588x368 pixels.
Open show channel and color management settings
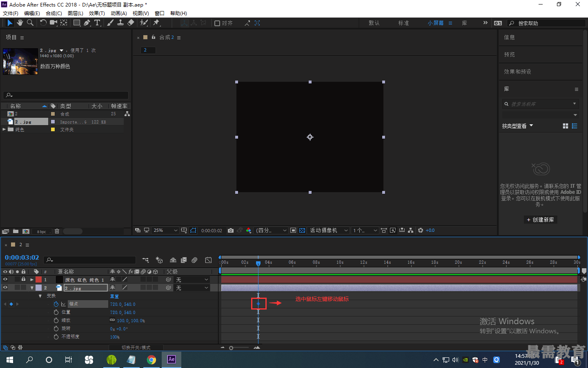(249, 231)
